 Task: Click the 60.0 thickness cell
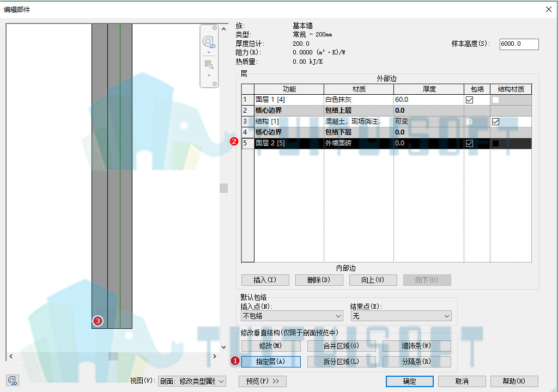429,100
